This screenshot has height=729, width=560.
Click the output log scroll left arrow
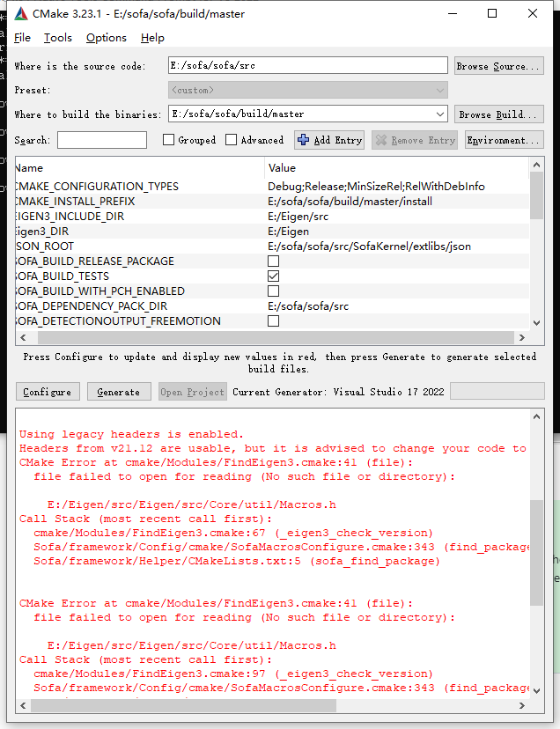point(23,706)
